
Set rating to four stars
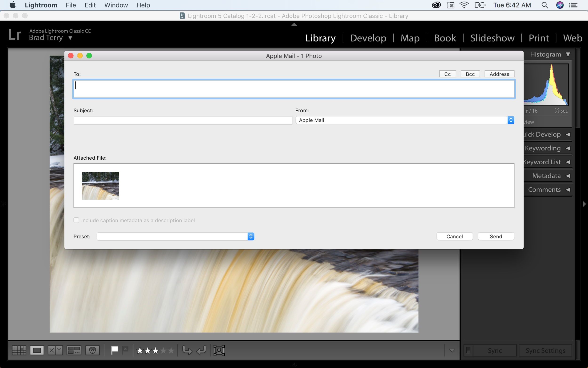(x=163, y=351)
